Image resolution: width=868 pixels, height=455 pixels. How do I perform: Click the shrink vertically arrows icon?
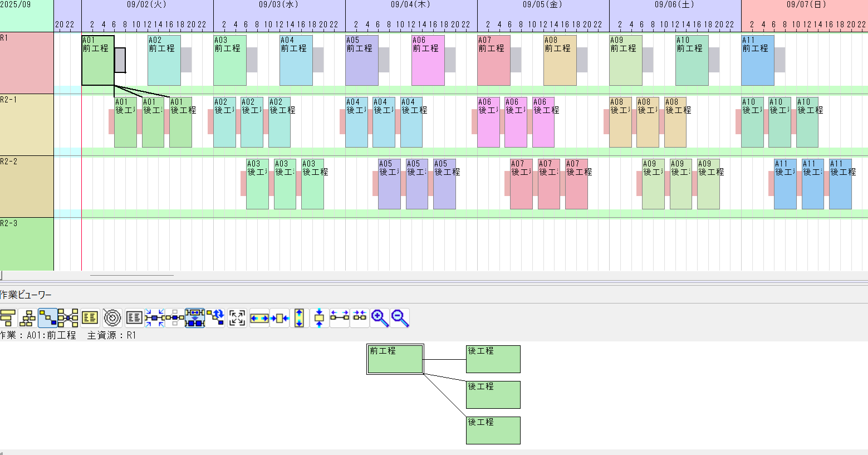(x=319, y=318)
